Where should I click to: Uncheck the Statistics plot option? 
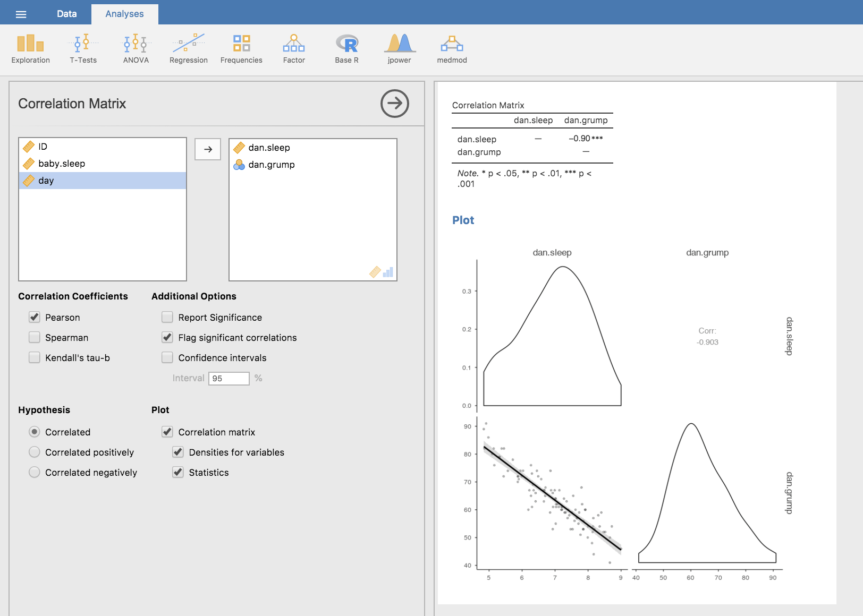tap(178, 472)
